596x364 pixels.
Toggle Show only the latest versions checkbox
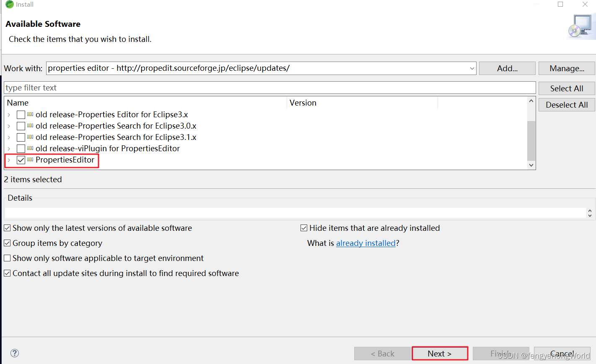(7, 228)
